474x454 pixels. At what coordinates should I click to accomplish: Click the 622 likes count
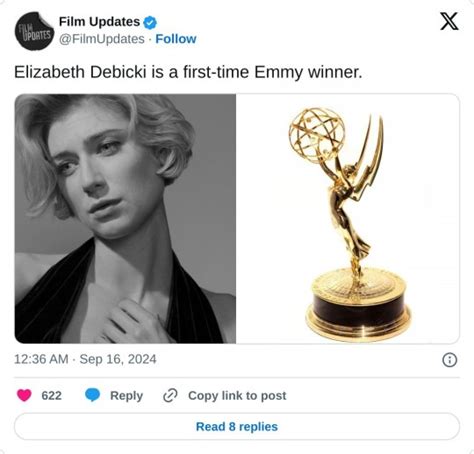[x=51, y=396]
